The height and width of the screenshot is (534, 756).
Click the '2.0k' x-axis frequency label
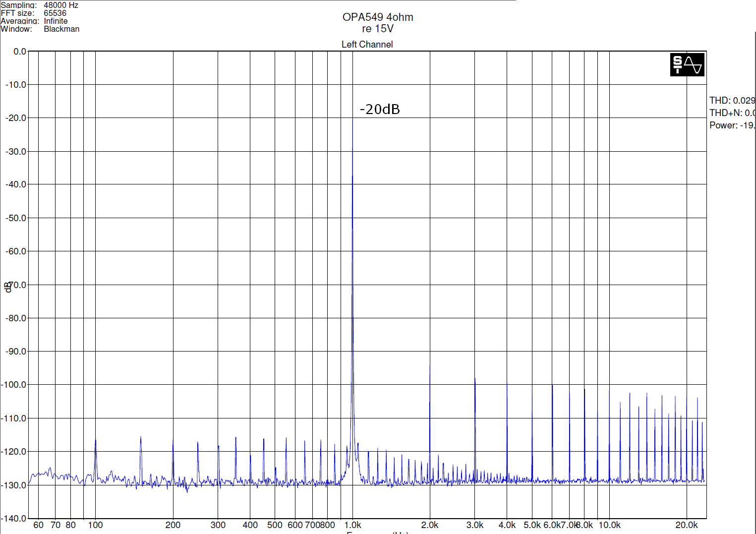[430, 525]
